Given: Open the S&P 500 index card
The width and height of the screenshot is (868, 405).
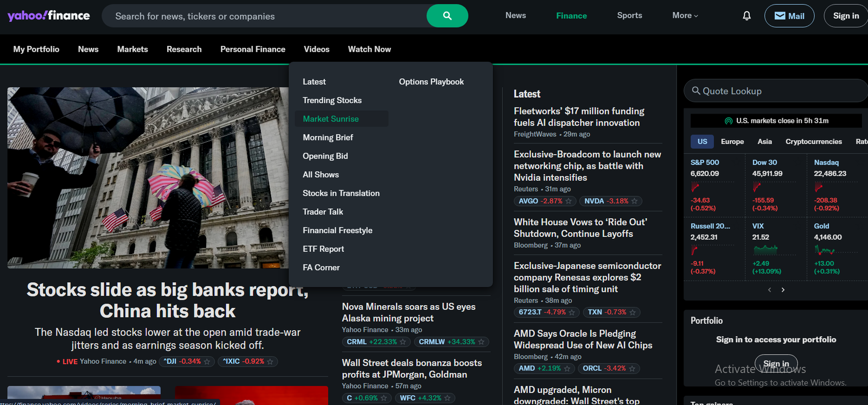Looking at the screenshot, I should tap(714, 186).
